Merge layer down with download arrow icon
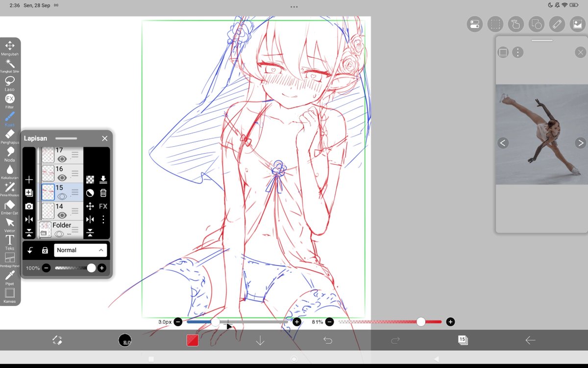 pos(103,180)
